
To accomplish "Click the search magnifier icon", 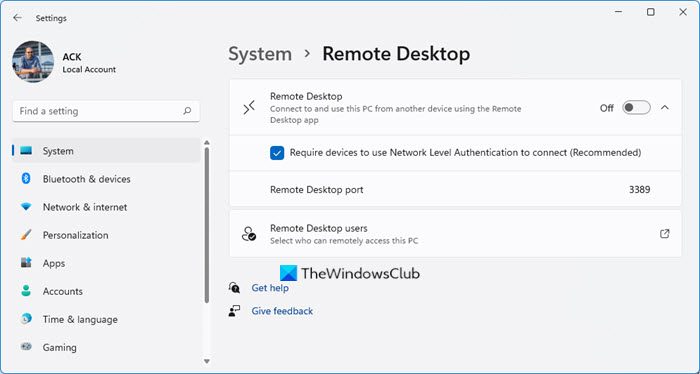I will [187, 111].
